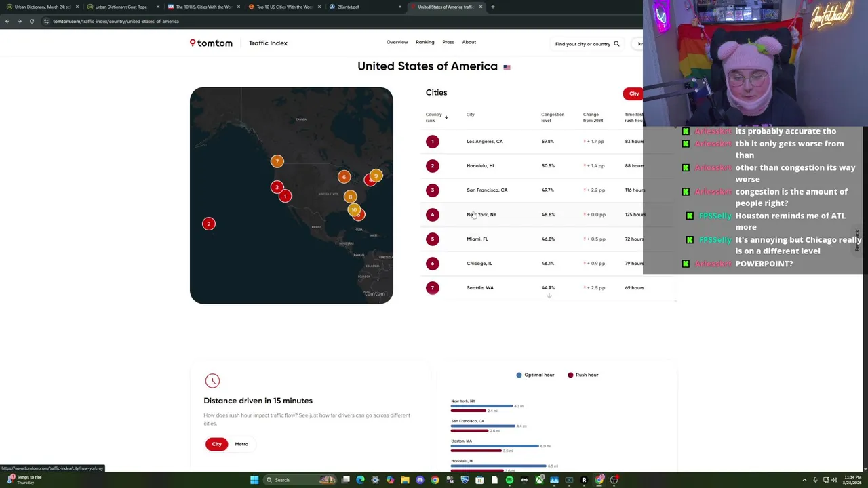Click the Boston, MA optimal hour bar
This screenshot has height=488, width=868.
pos(495,446)
